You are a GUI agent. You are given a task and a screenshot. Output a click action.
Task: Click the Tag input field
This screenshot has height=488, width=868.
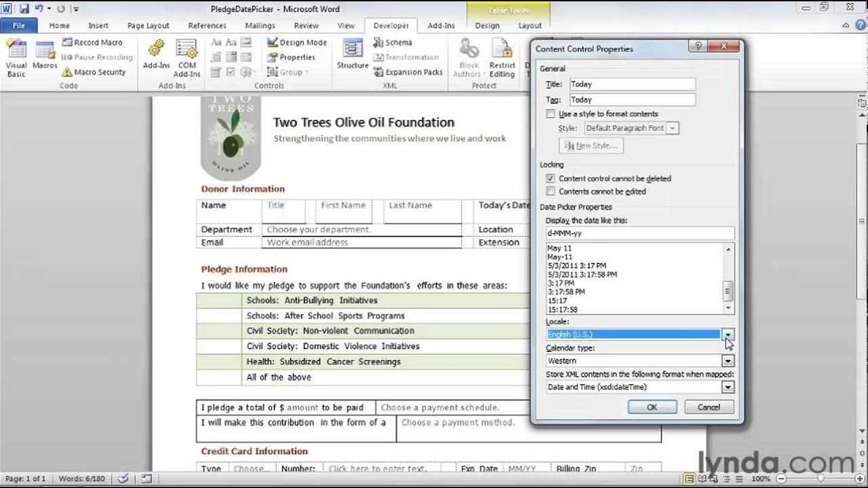click(632, 100)
